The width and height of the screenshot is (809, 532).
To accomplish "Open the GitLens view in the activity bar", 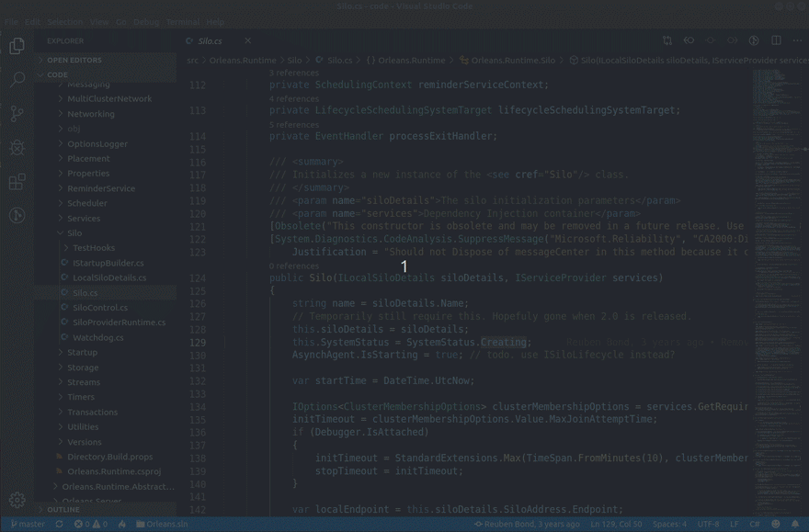I will coord(17,215).
